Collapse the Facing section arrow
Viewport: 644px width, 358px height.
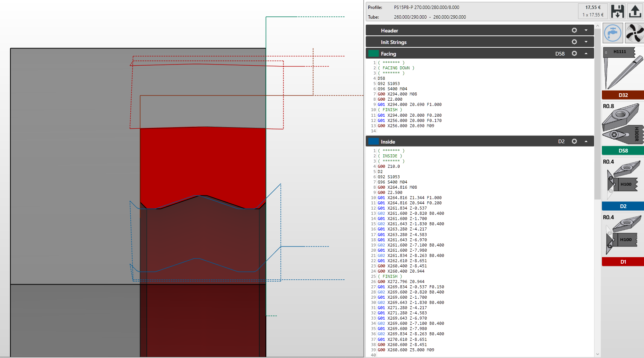tap(586, 53)
